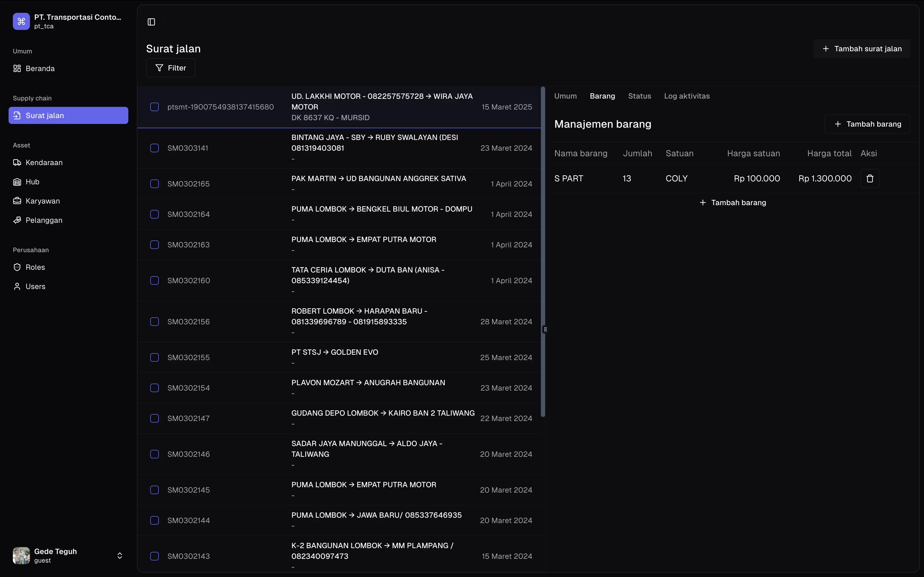Tick the ptsmt-1900754938137415680 checkbox
The height and width of the screenshot is (577, 924).
click(x=154, y=107)
